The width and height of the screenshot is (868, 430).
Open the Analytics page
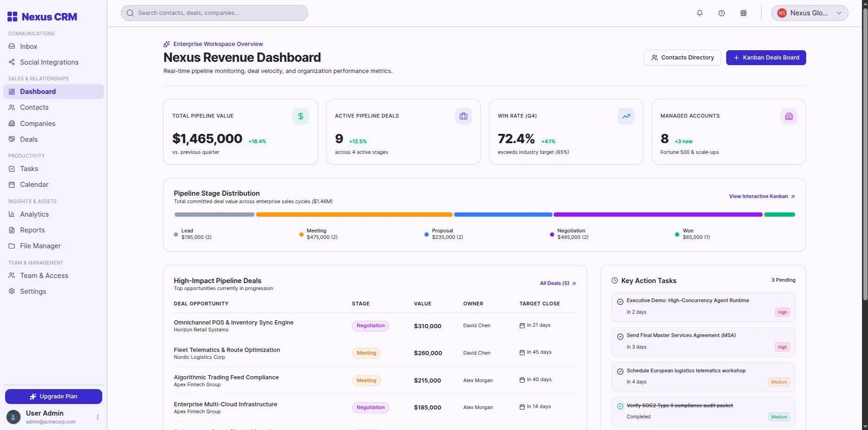click(x=53, y=214)
